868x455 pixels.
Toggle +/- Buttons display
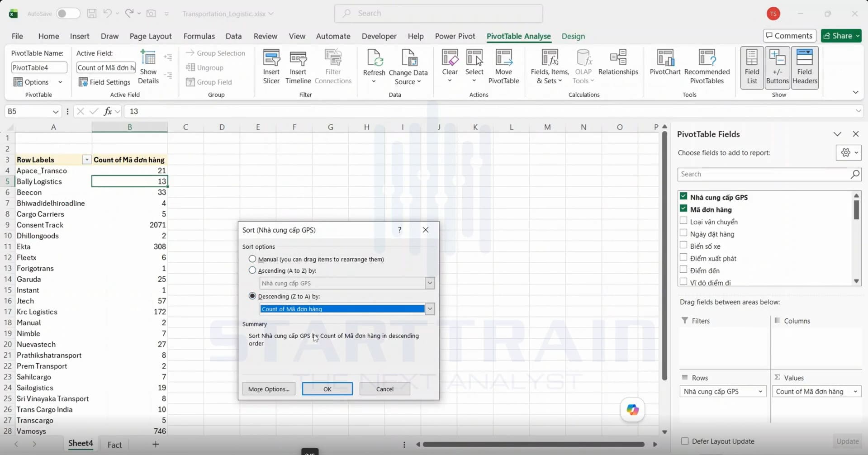(x=777, y=67)
